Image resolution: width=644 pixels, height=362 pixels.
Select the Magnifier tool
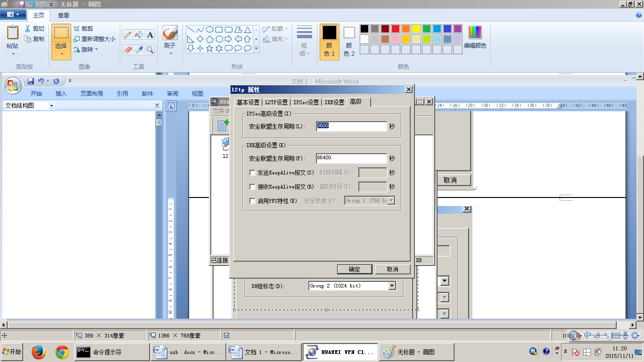[x=150, y=49]
